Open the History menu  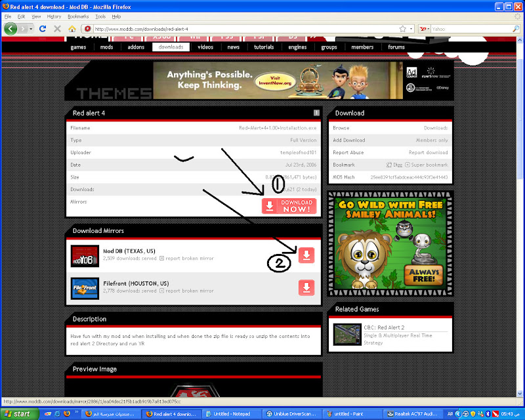[54, 16]
